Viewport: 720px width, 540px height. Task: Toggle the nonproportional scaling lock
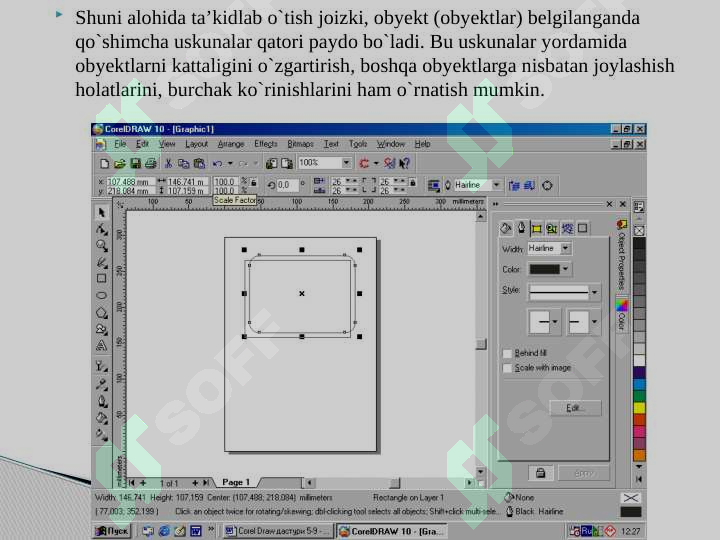253,182
